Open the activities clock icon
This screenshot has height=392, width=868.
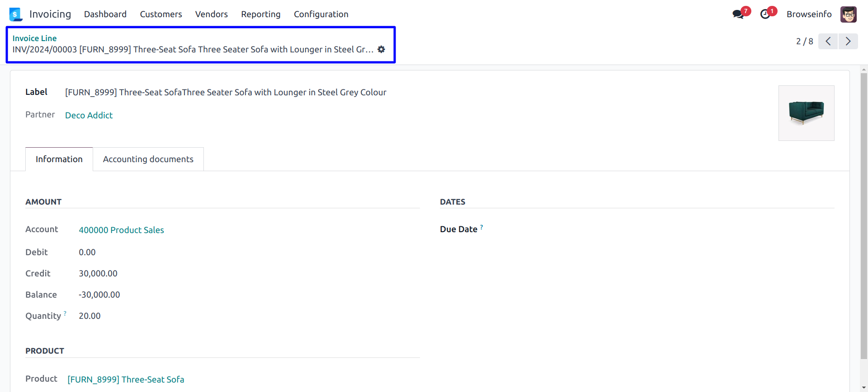pyautogui.click(x=765, y=14)
